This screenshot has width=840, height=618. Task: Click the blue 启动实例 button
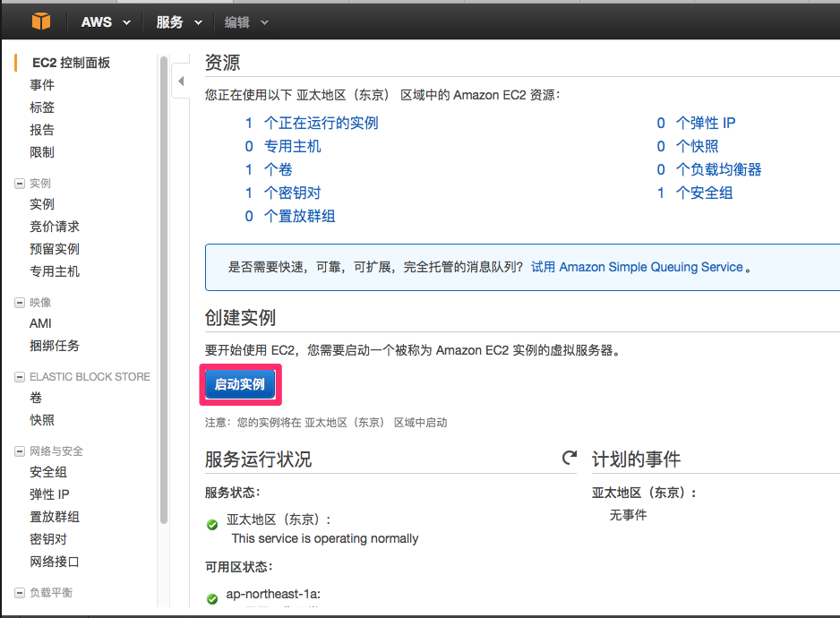coord(240,384)
